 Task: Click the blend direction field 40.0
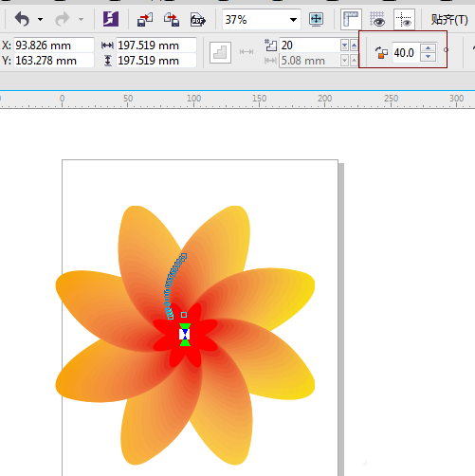pos(406,53)
